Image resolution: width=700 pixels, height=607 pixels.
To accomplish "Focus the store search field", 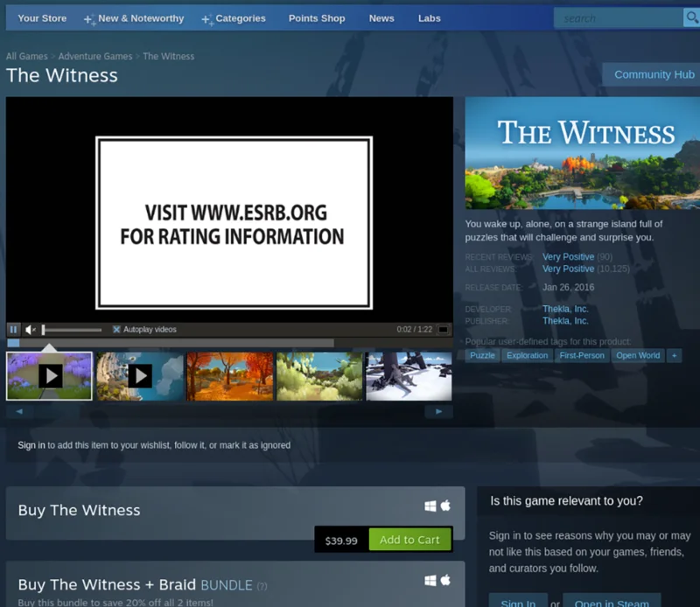I will 619,18.
